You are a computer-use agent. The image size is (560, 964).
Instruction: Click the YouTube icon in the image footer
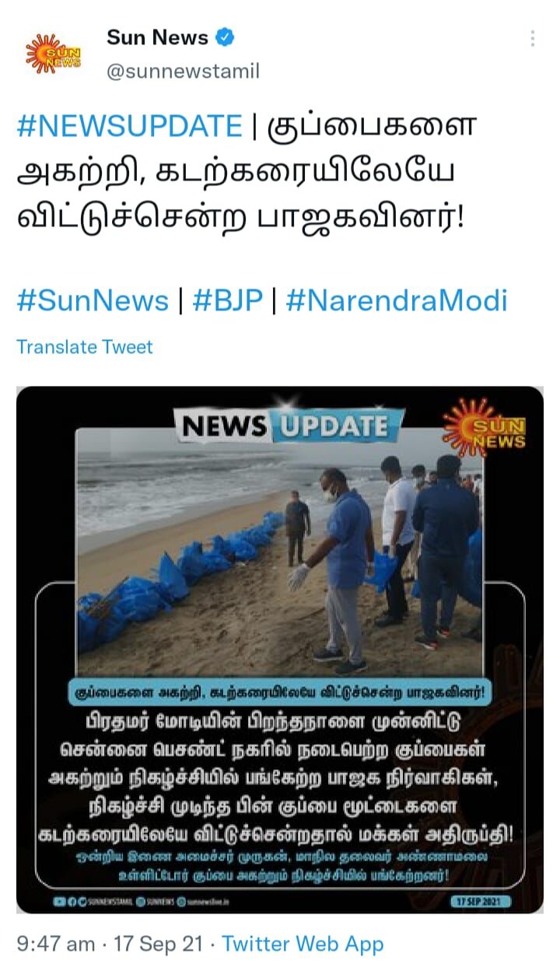click(59, 902)
